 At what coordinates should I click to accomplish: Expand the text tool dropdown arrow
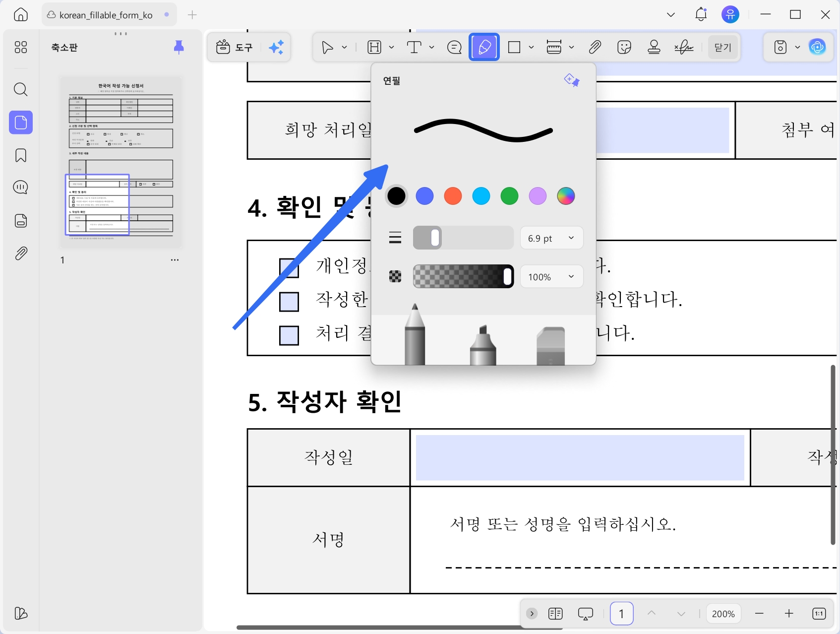431,47
